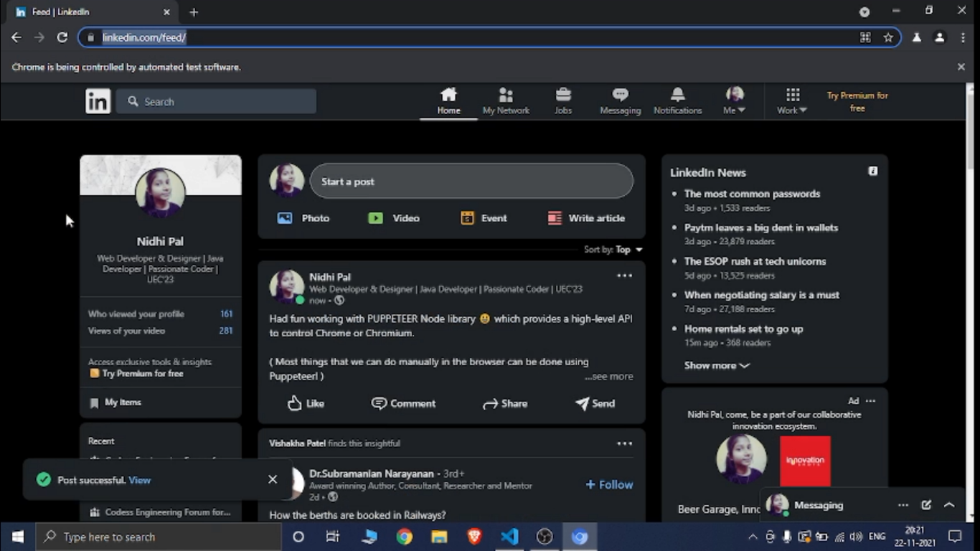Open three-dot menu on Nidhi's post
Screen dimensions: 980x551
point(624,276)
